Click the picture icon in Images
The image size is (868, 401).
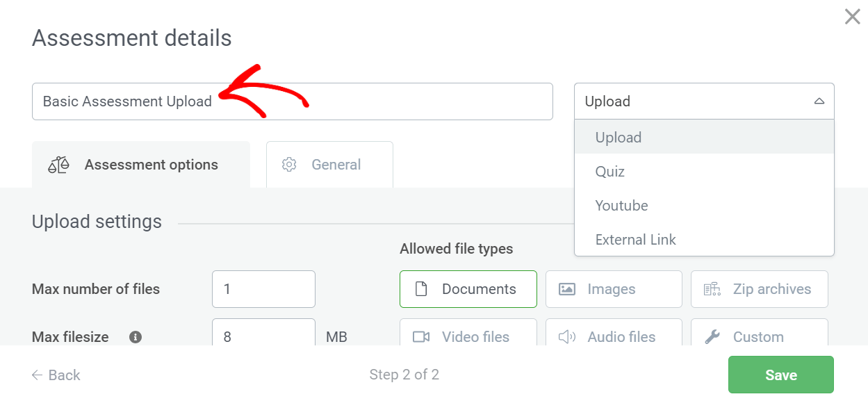[567, 289]
